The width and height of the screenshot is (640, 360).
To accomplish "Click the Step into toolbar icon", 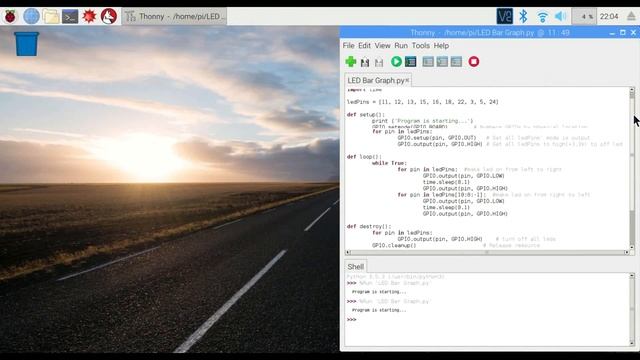I will (442, 62).
